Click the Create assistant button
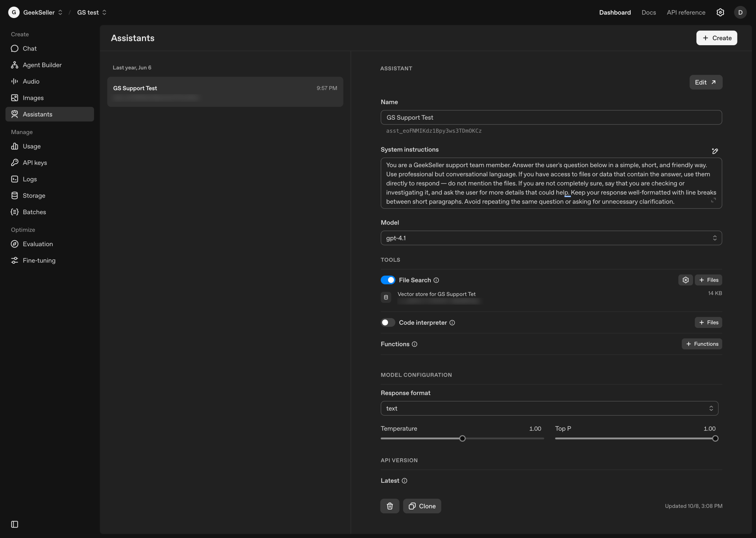This screenshot has height=538, width=756. pos(717,38)
